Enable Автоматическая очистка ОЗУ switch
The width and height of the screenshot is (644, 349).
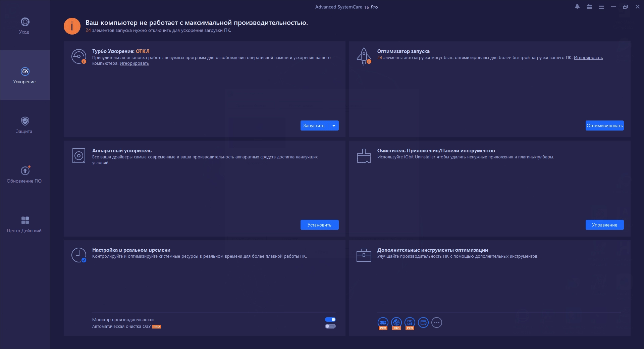coord(330,326)
